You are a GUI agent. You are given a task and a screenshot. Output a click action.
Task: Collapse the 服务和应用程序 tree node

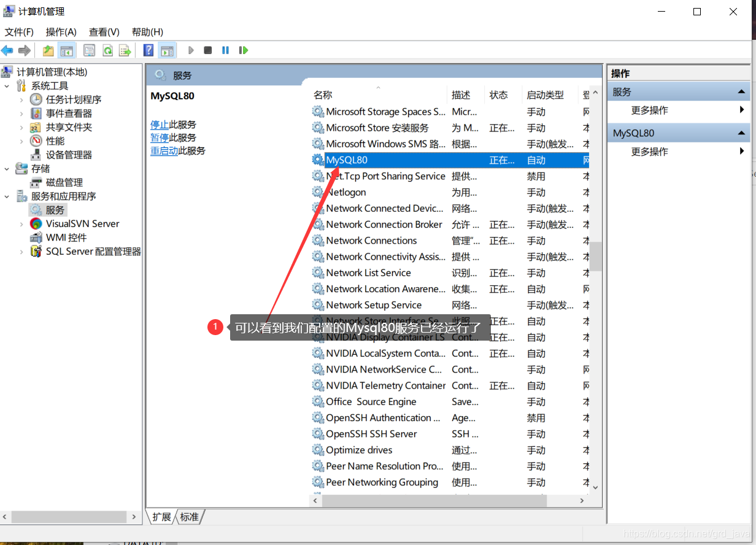(7, 196)
